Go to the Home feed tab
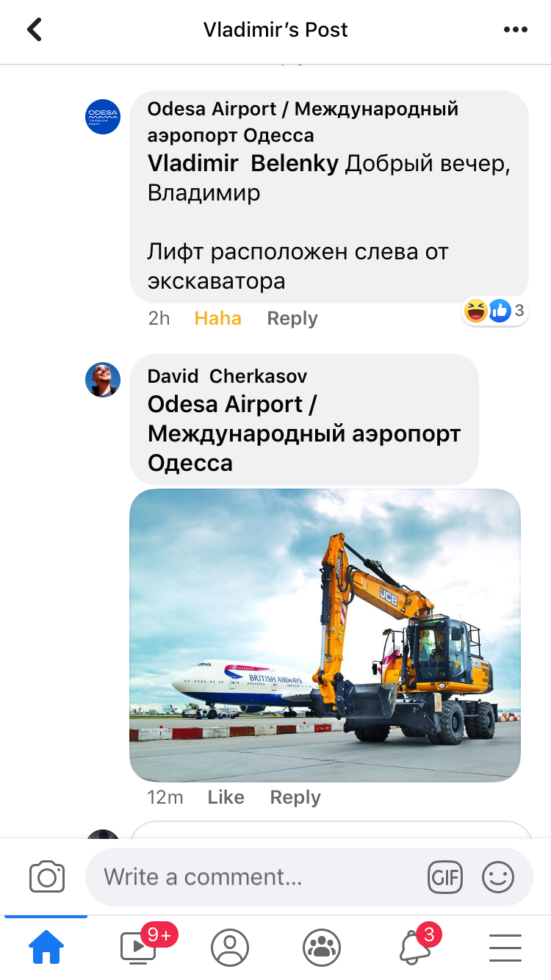This screenshot has width=551, height=980. [46, 948]
